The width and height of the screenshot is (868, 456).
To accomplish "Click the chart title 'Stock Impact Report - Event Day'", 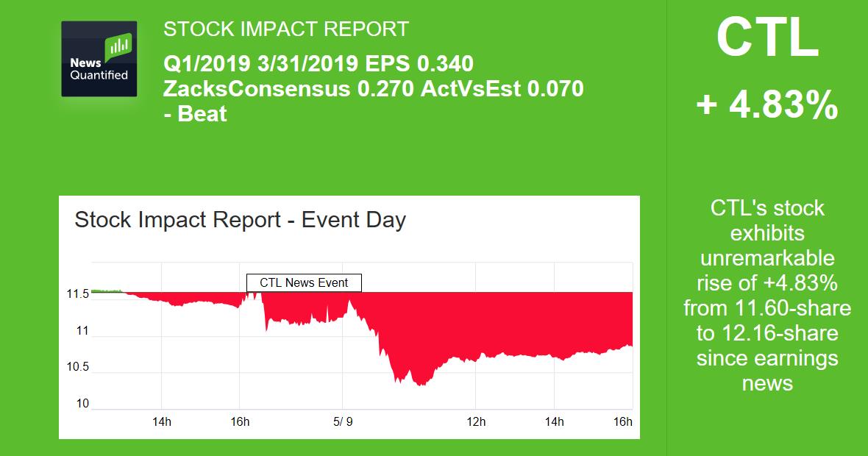I will 241,220.
